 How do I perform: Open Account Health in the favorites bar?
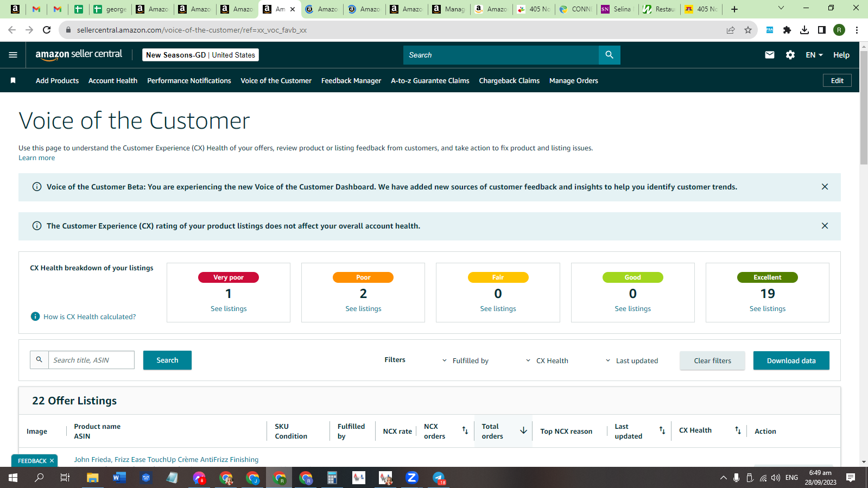(113, 80)
